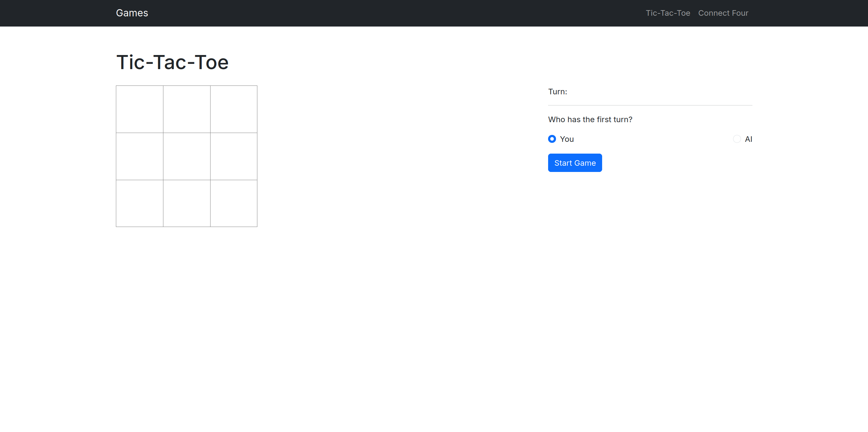The height and width of the screenshot is (432, 868).
Task: Click the 'AI' radio label text
Action: pos(748,139)
